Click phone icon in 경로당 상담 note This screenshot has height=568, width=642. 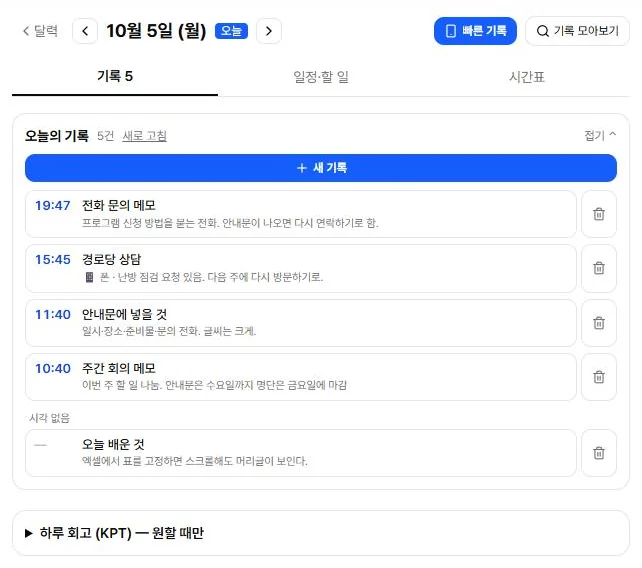pos(89,277)
